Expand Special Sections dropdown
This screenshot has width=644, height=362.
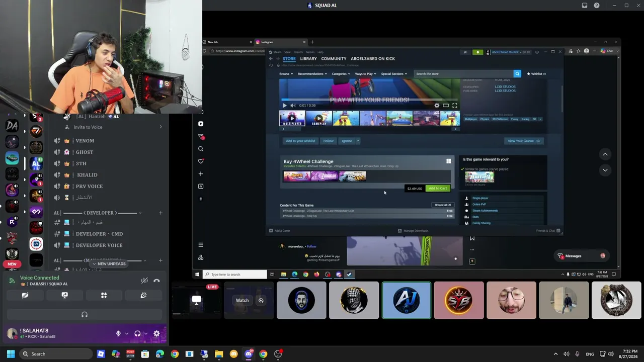[394, 74]
